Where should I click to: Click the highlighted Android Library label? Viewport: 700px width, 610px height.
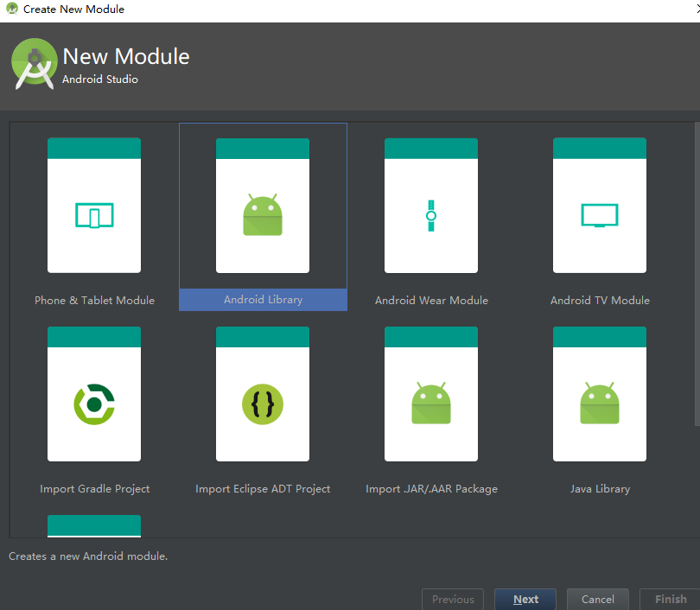(263, 300)
